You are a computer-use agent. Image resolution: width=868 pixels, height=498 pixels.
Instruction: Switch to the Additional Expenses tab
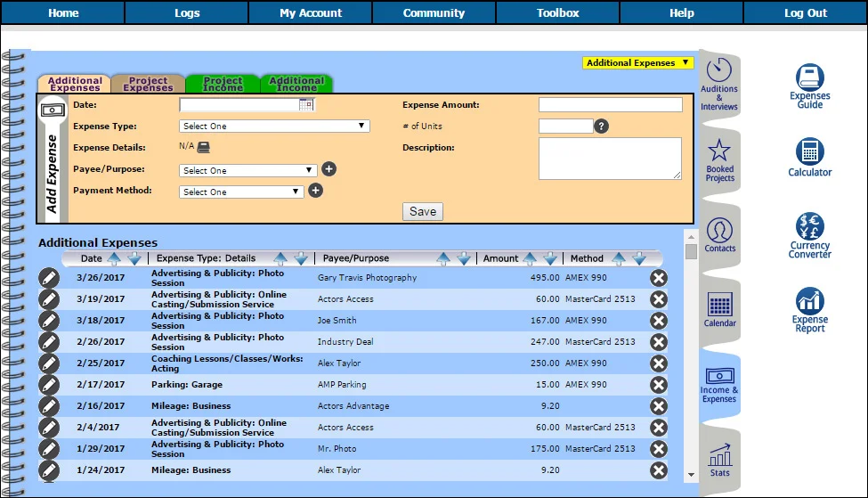pyautogui.click(x=75, y=85)
